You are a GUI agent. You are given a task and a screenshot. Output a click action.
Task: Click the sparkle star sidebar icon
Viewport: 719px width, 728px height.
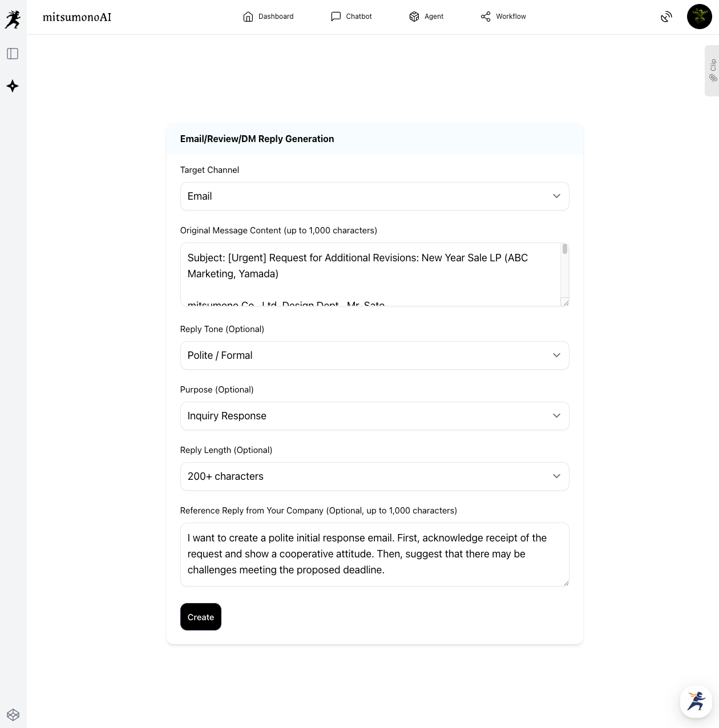(13, 86)
